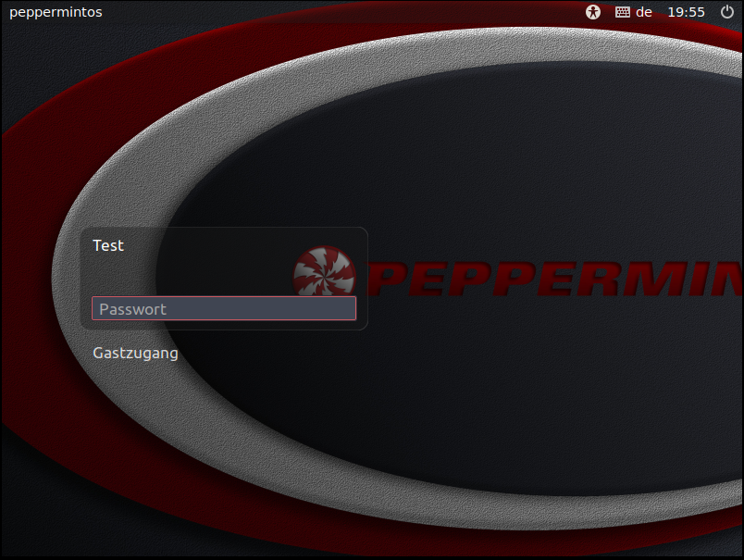Open the power shutdown menu
This screenshot has height=560, width=744.
[726, 12]
